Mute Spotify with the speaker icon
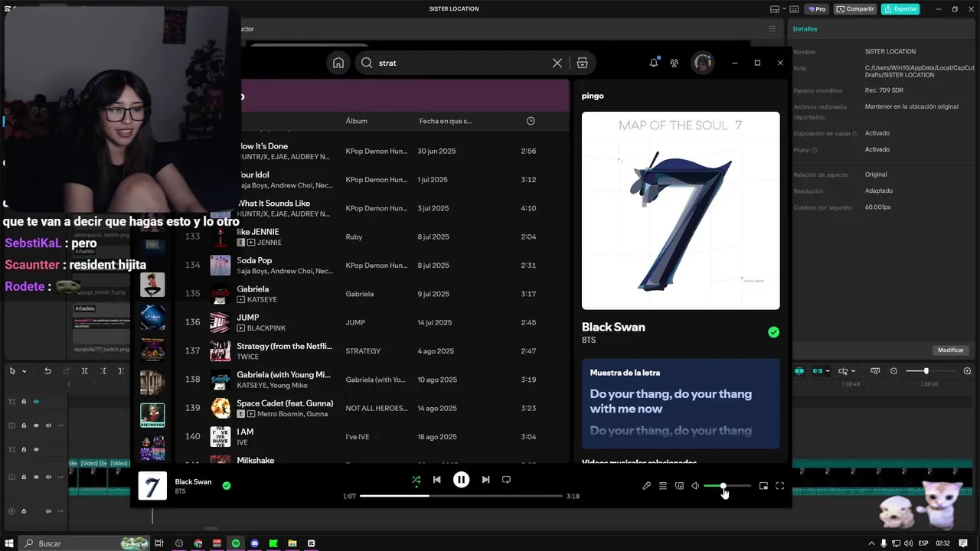 pos(695,486)
